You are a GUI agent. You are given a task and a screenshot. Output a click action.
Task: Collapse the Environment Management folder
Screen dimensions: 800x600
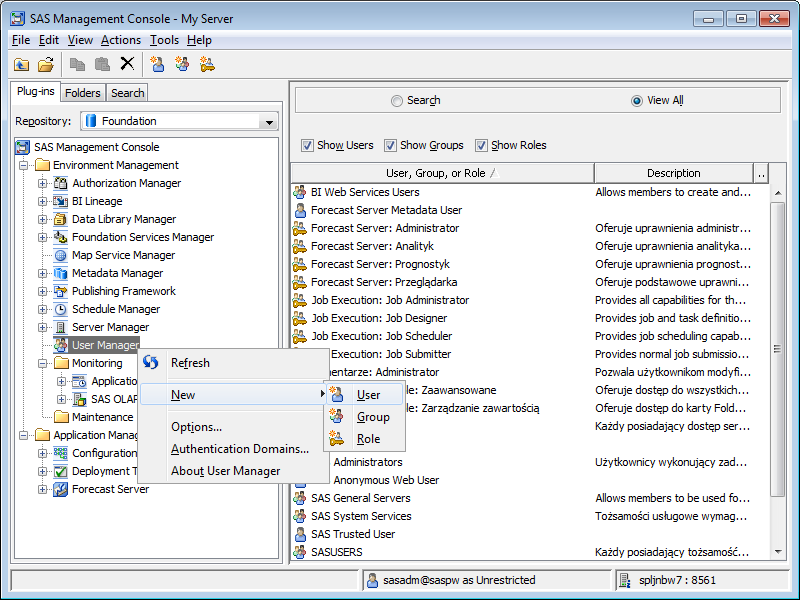click(x=23, y=165)
